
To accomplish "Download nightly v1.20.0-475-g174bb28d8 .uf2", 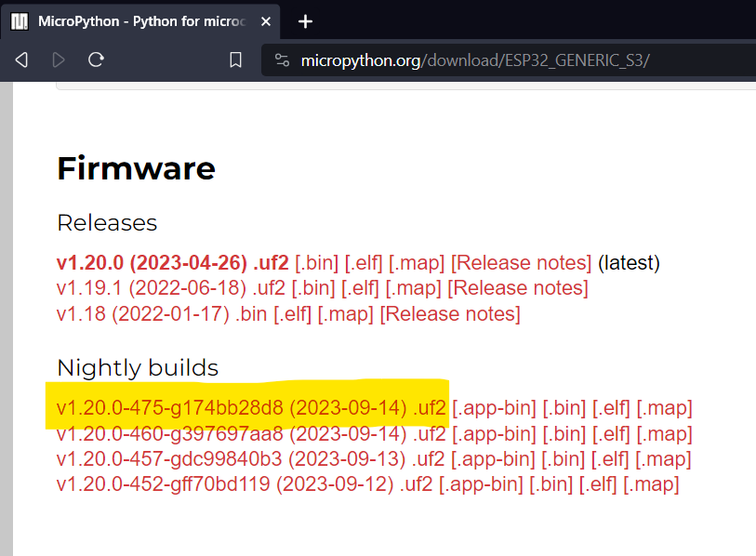I will (x=251, y=408).
